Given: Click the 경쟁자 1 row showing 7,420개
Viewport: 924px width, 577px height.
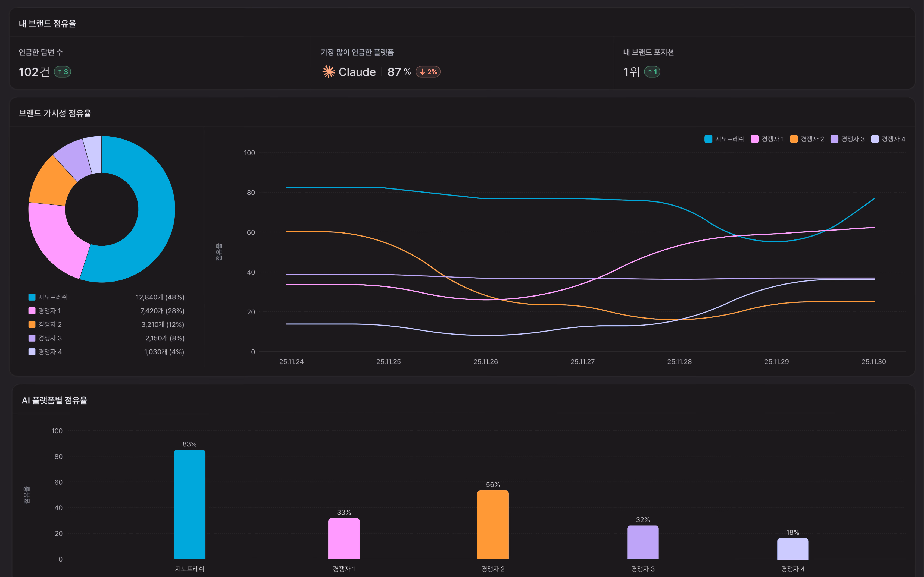Looking at the screenshot, I should [x=107, y=311].
